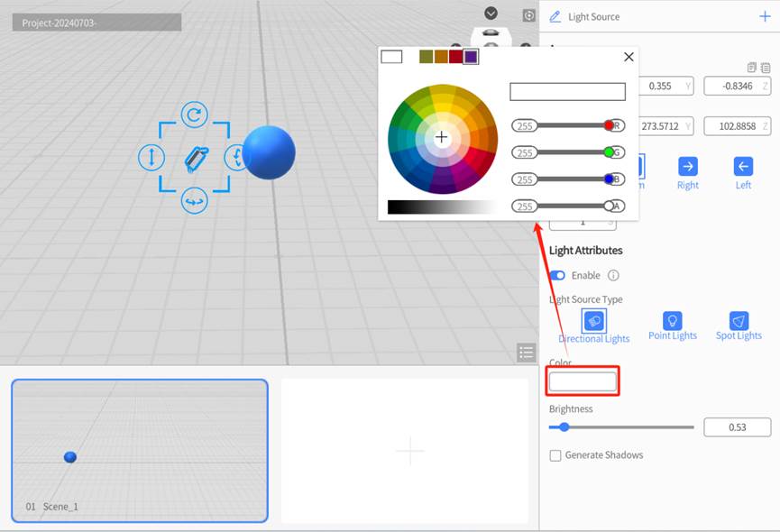Click the copy parameters clipboard icon

(751, 68)
